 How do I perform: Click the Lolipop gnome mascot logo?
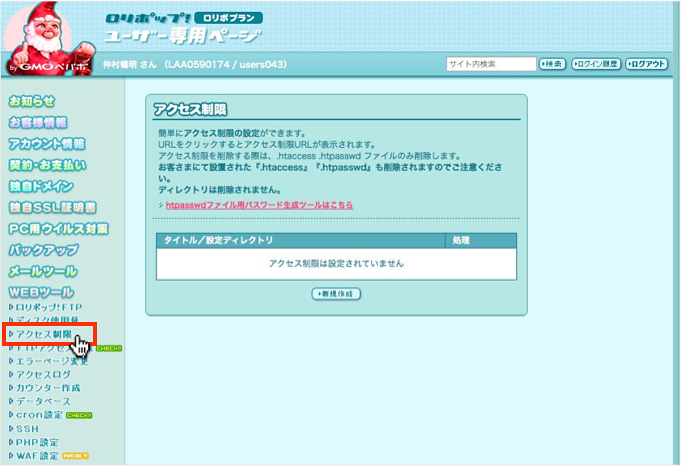point(49,39)
